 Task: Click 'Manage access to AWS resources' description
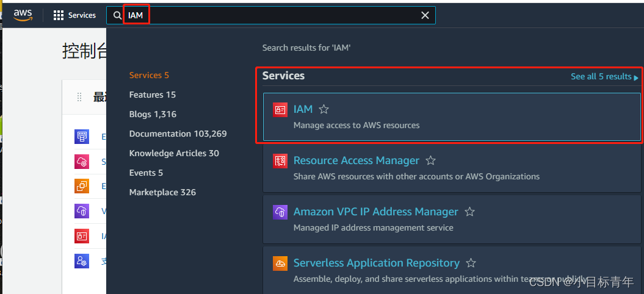[x=356, y=125]
